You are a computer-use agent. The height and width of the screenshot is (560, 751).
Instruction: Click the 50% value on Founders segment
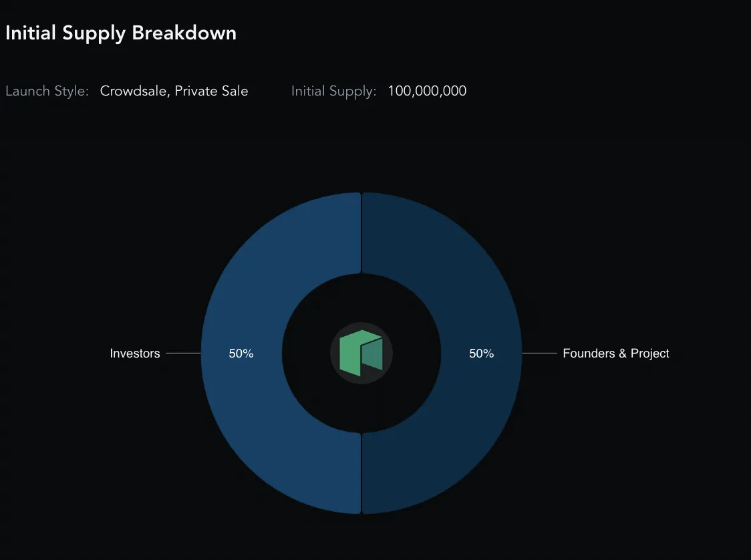(x=481, y=354)
